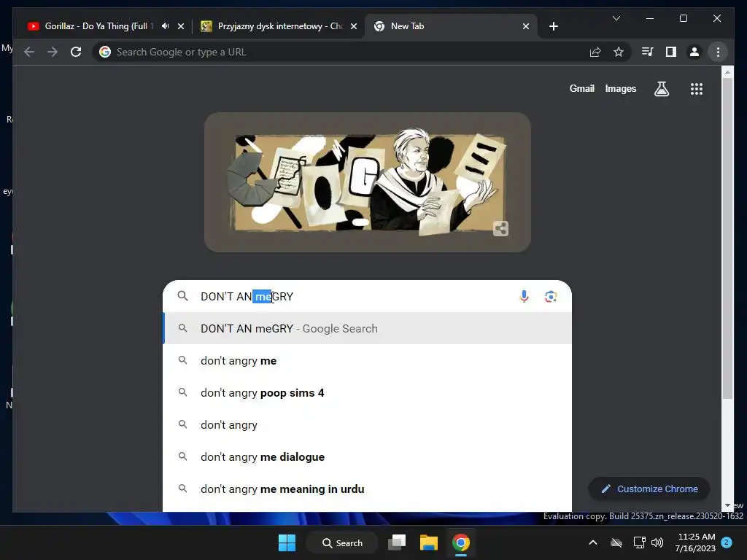
Task: Close the New Tab tab
Action: tap(526, 26)
